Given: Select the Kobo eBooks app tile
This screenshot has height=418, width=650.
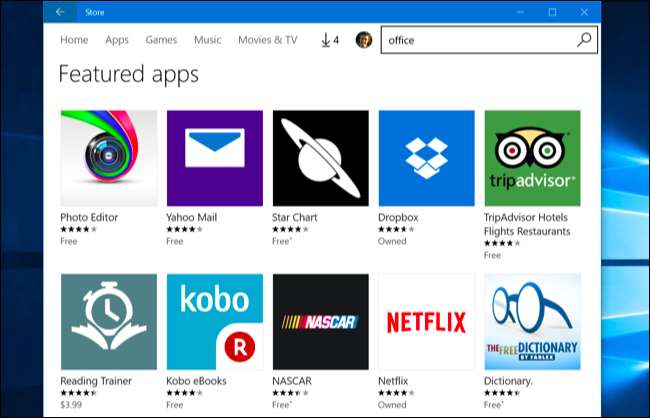Looking at the screenshot, I should (214, 321).
